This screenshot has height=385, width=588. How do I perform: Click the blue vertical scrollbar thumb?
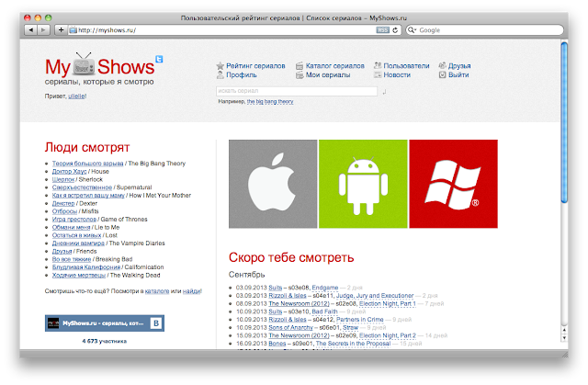[x=564, y=122]
